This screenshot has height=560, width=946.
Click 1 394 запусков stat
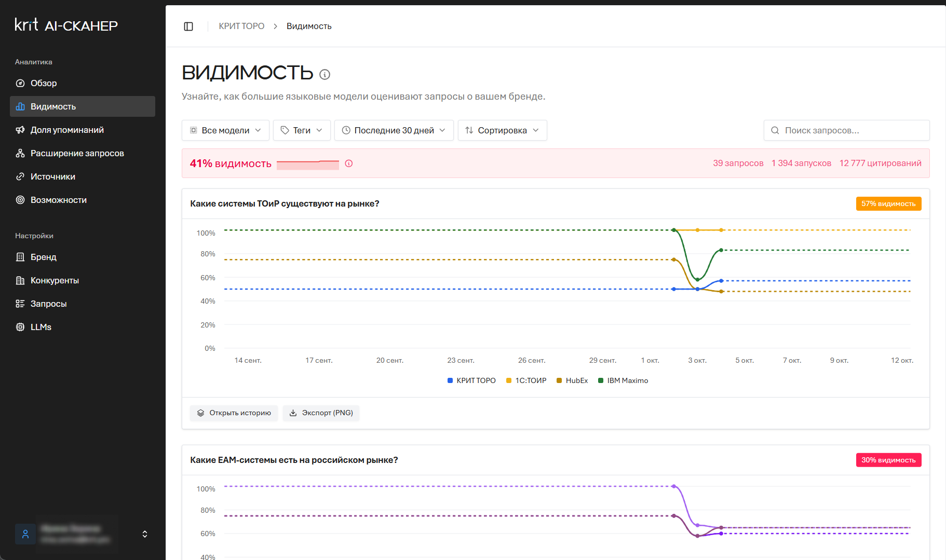click(x=801, y=163)
